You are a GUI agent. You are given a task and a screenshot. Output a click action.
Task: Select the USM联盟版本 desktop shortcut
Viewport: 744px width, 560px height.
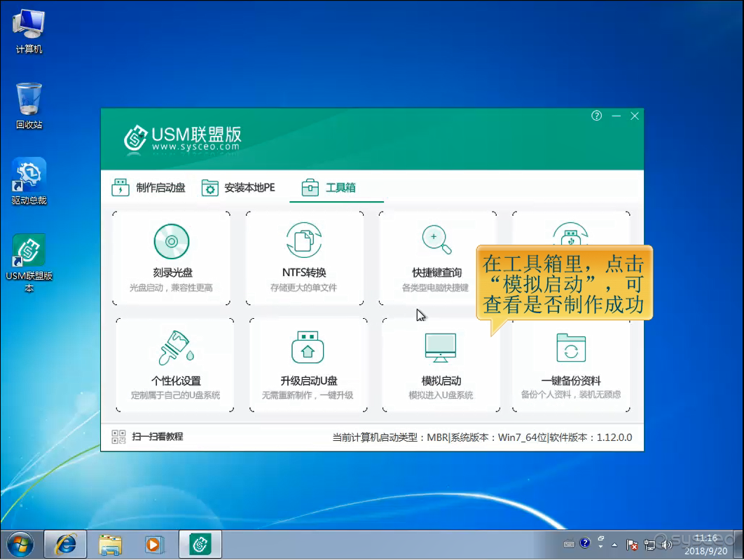(29, 264)
